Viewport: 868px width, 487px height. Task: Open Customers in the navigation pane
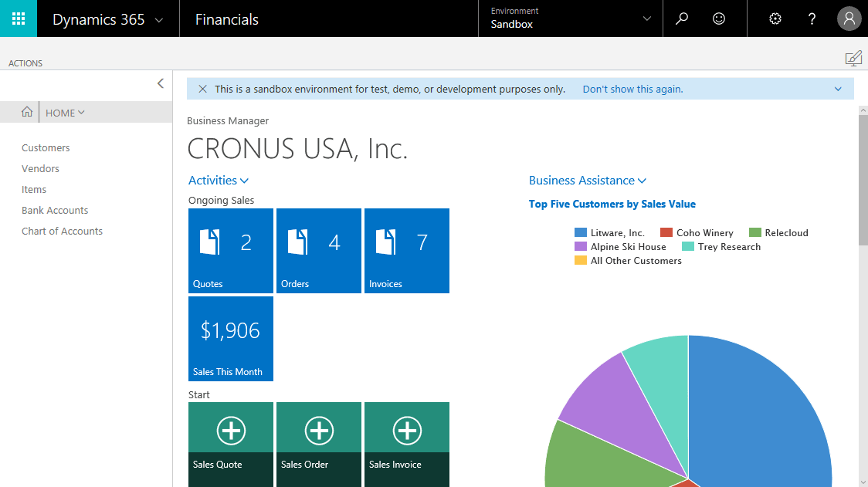pos(46,147)
